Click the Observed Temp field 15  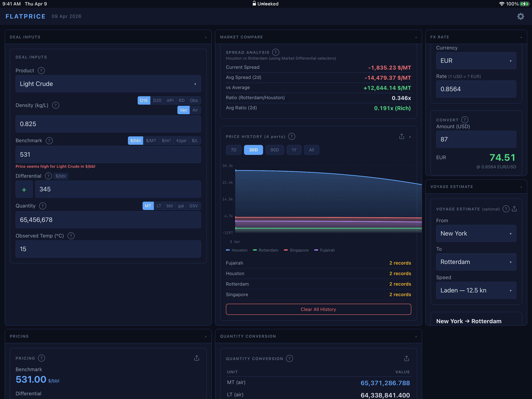click(x=108, y=249)
